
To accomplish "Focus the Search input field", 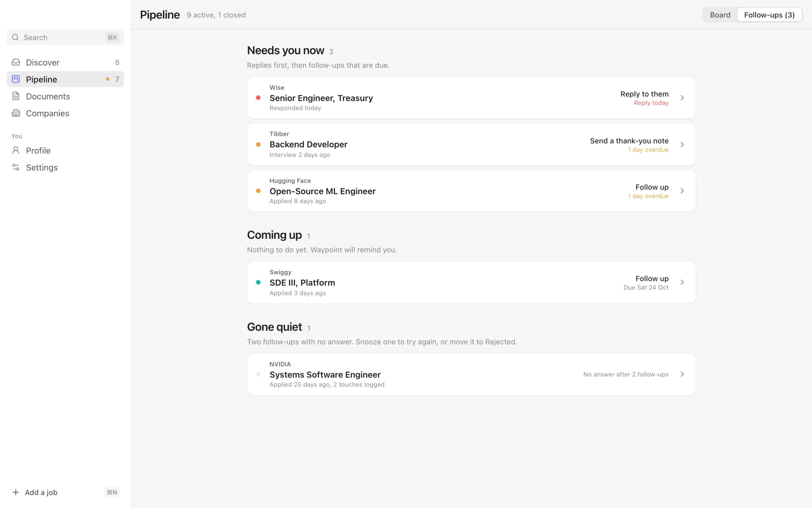I will coord(65,37).
